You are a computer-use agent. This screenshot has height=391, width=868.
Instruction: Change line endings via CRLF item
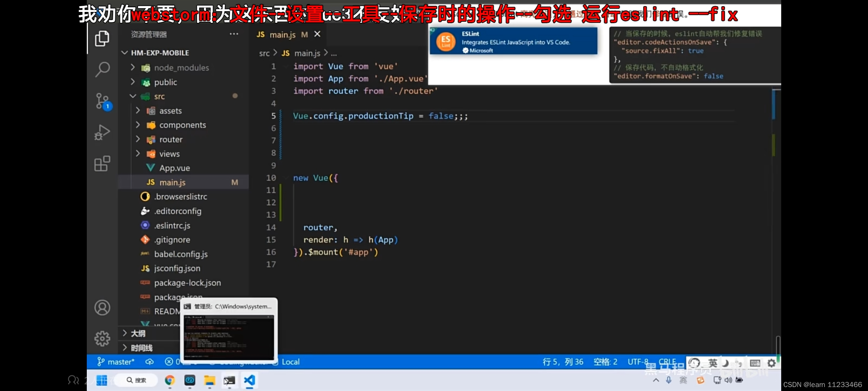point(668,362)
